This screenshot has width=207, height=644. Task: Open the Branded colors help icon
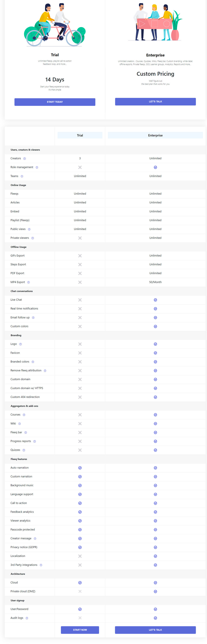33,362
